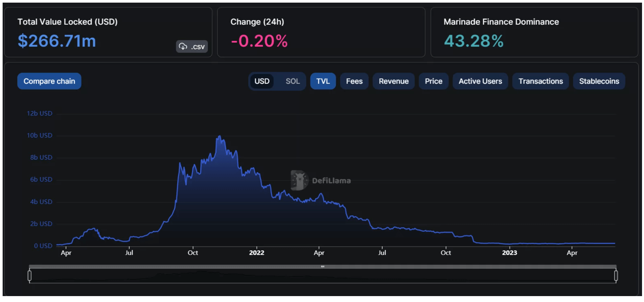Click the 2022 x-axis label
This screenshot has width=644, height=302.
257,253
